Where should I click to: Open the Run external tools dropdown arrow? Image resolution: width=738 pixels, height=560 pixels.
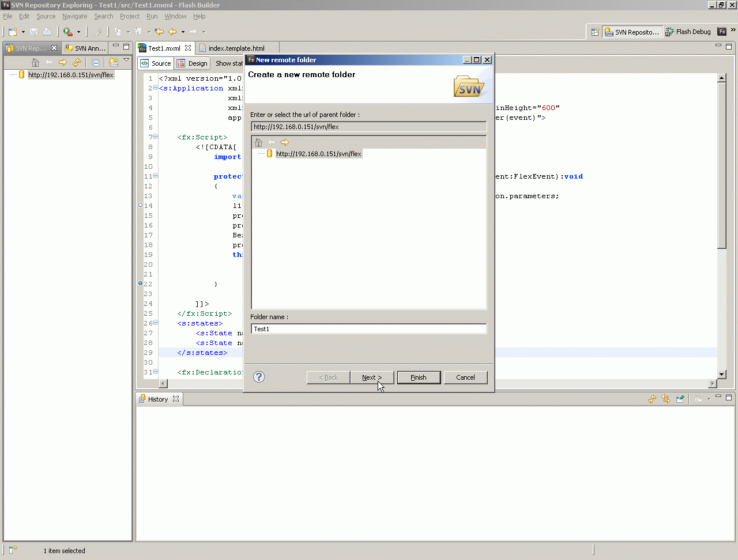pyautogui.click(x=78, y=32)
